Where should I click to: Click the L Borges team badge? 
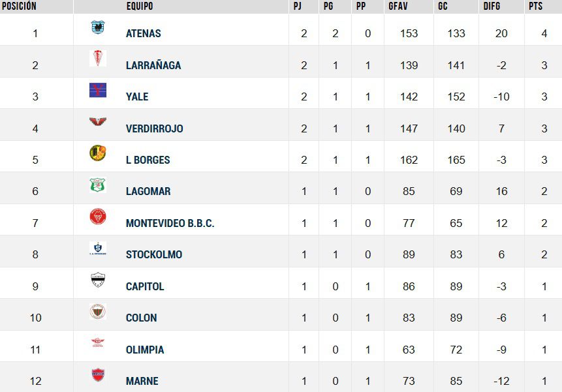click(97, 154)
